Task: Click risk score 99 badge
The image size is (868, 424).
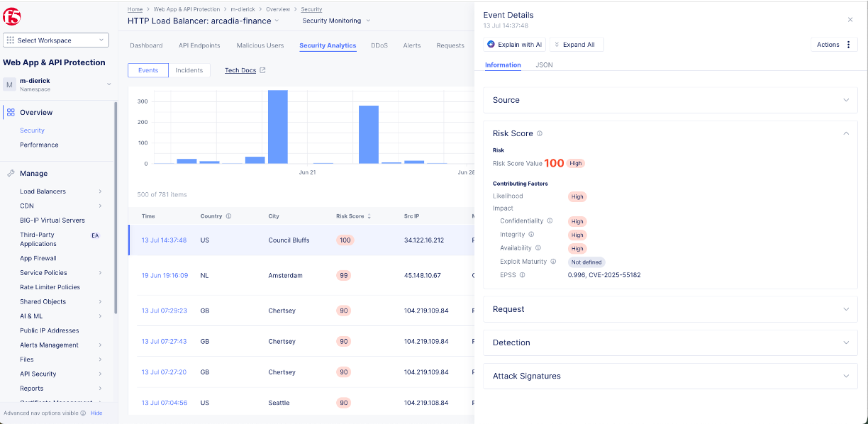Action: click(x=345, y=275)
